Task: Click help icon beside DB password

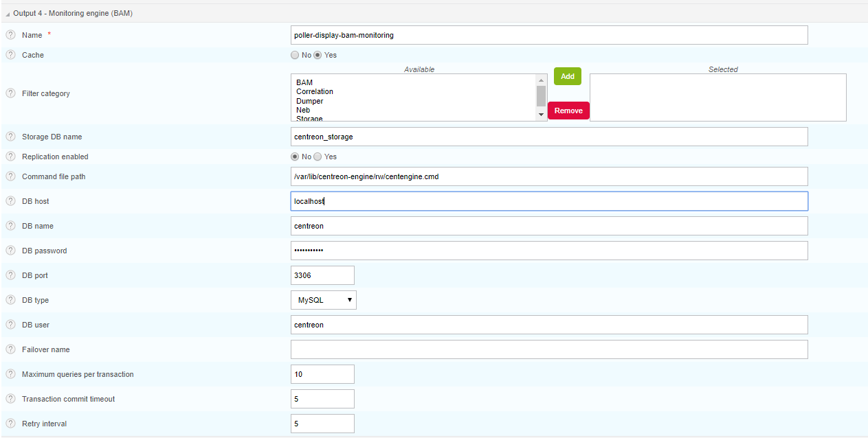Action: pyautogui.click(x=10, y=251)
